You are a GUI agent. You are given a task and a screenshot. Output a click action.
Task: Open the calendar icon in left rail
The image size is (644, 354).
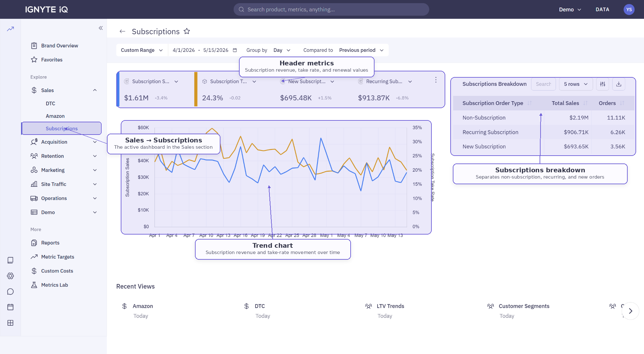pyautogui.click(x=10, y=307)
